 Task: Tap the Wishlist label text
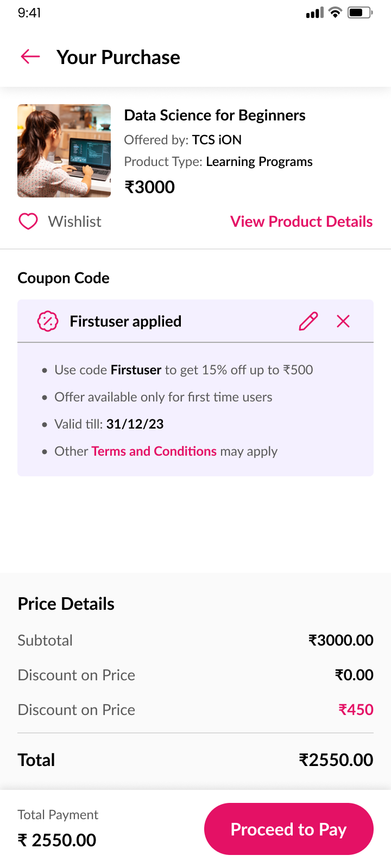click(x=74, y=221)
